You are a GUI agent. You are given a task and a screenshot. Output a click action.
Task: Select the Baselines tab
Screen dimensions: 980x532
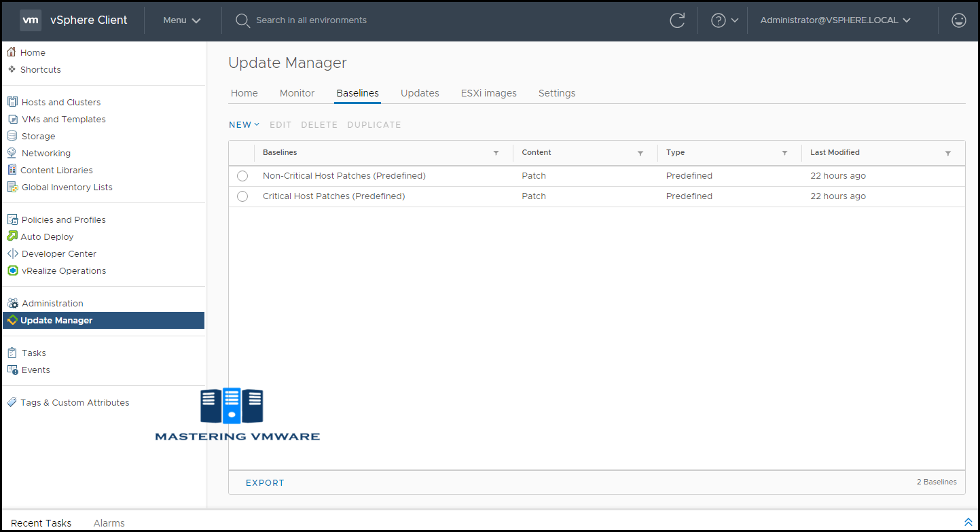(358, 93)
